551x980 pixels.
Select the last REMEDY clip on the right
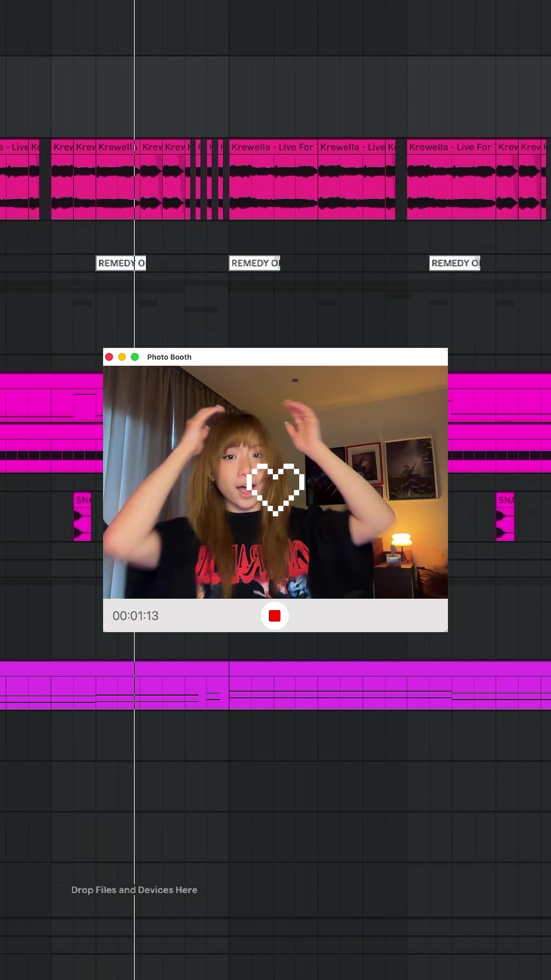(455, 263)
